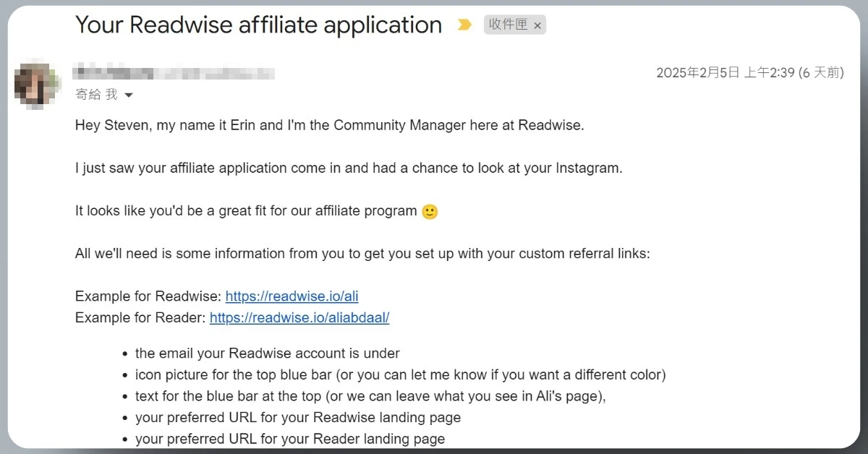The height and width of the screenshot is (454, 868).
Task: Click bullet about text for the blue bar
Action: (x=370, y=396)
